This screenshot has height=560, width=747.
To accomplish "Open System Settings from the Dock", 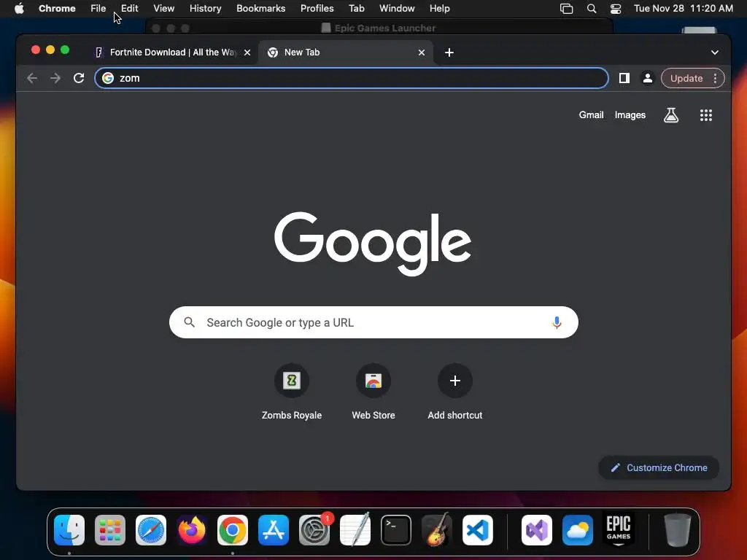I will point(314,530).
